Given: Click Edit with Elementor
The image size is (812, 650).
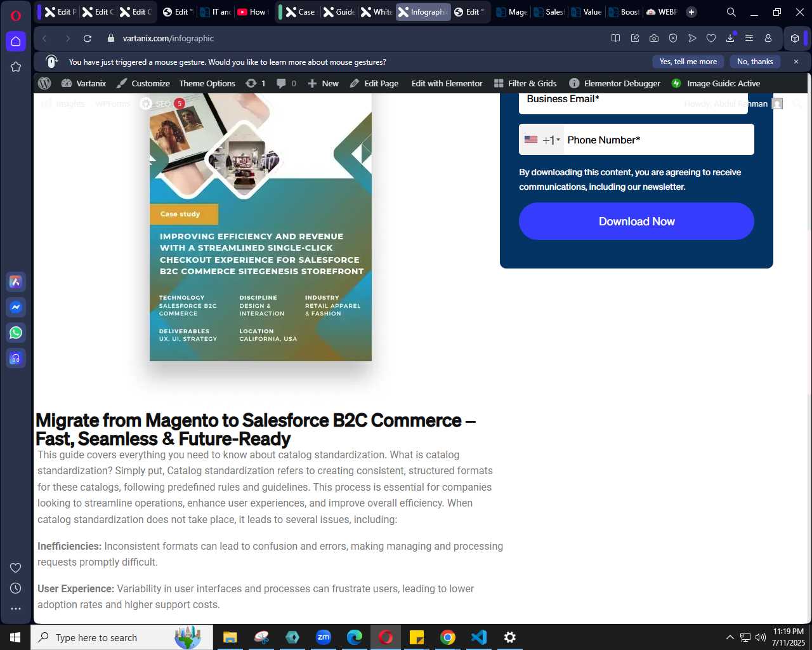Looking at the screenshot, I should [x=447, y=83].
